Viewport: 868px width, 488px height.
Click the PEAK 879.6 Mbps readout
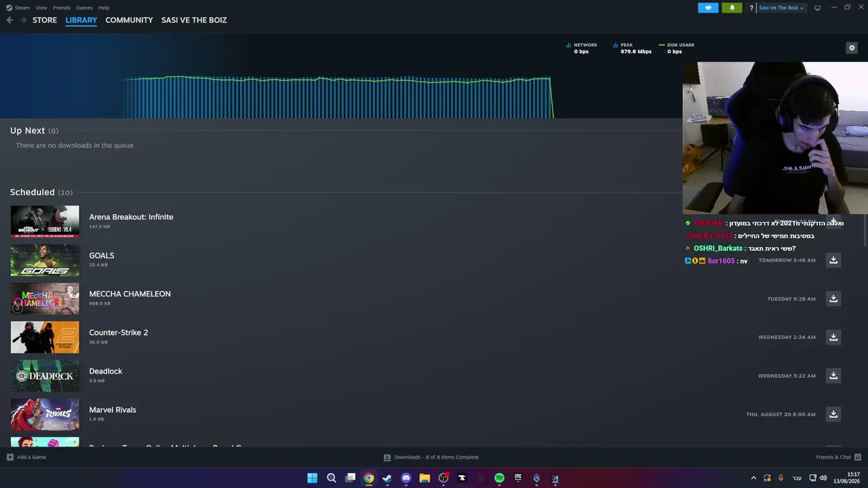pyautogui.click(x=631, y=48)
